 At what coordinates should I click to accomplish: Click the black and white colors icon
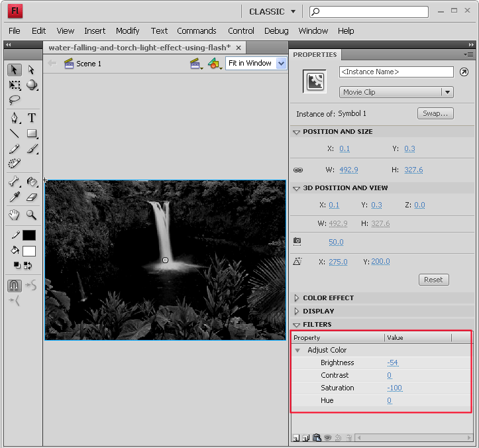point(17,265)
